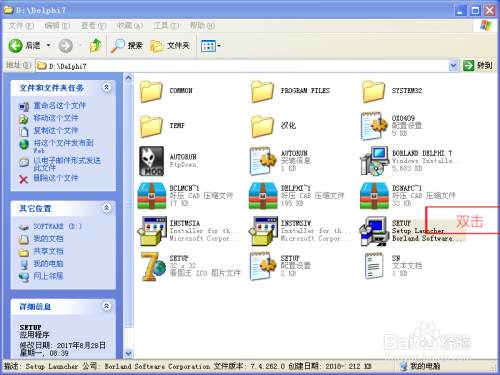Open the 工具 menu
Viewport: 500px width, 375px height.
tap(166, 26)
